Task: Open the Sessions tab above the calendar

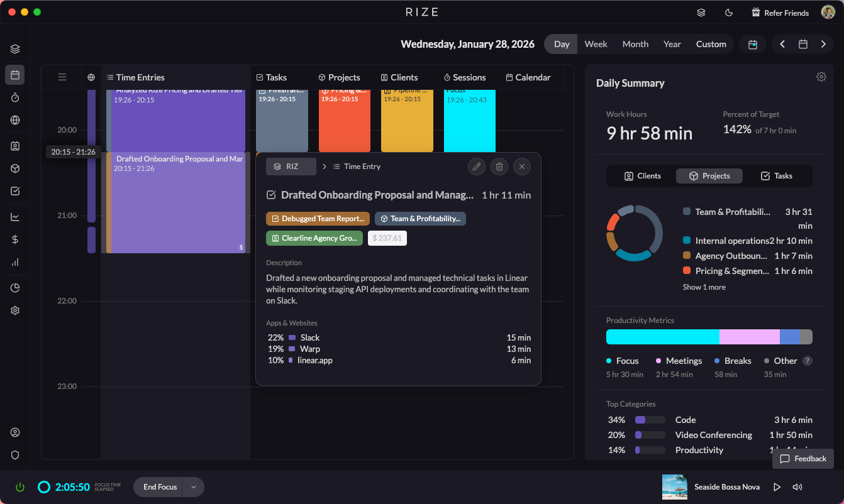Action: pos(465,77)
